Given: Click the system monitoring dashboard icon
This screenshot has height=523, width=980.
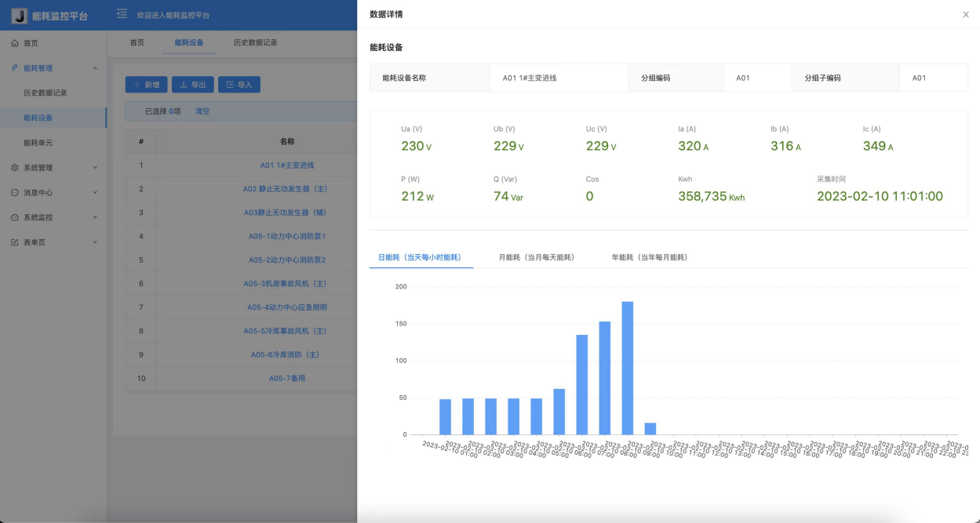Looking at the screenshot, I should pyautogui.click(x=15, y=217).
